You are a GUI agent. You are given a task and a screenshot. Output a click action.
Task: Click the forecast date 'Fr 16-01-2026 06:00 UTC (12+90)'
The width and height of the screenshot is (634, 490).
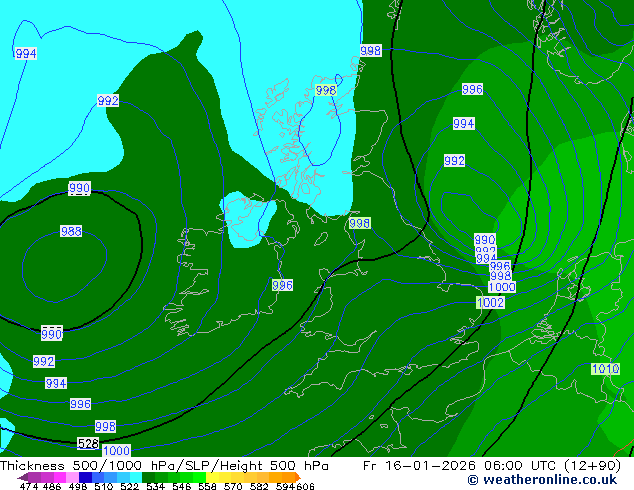click(x=492, y=466)
